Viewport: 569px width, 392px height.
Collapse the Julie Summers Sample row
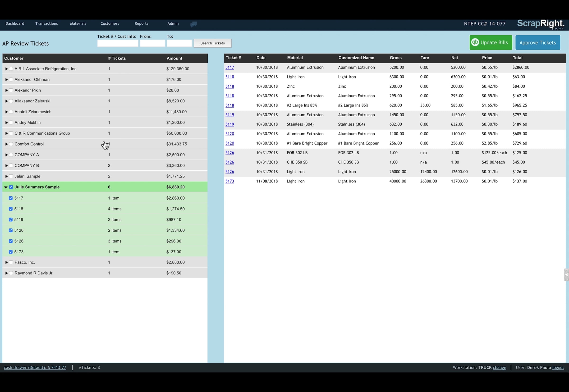coord(6,187)
